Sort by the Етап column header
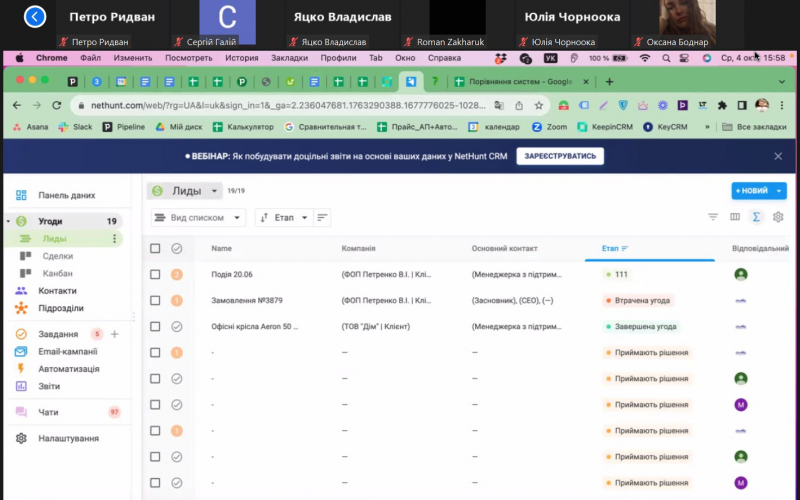The image size is (800, 500). (614, 248)
